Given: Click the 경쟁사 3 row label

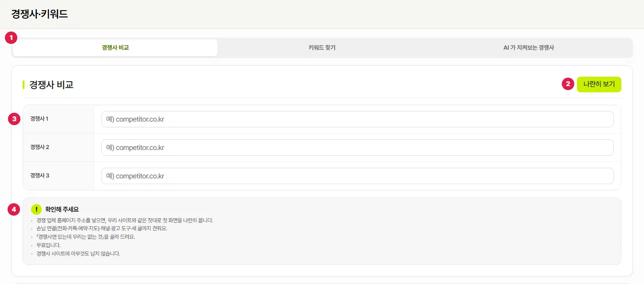Looking at the screenshot, I should (x=40, y=176).
